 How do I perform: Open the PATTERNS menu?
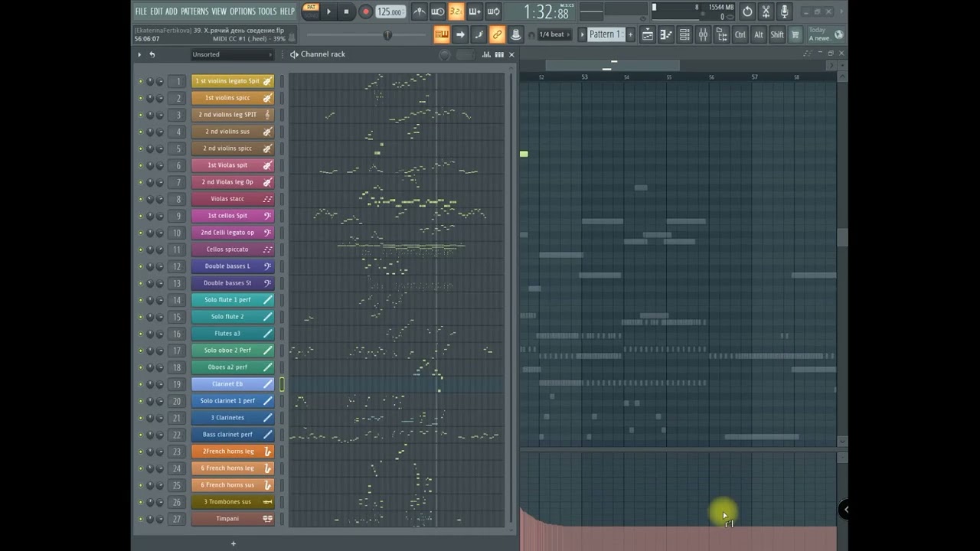194,11
